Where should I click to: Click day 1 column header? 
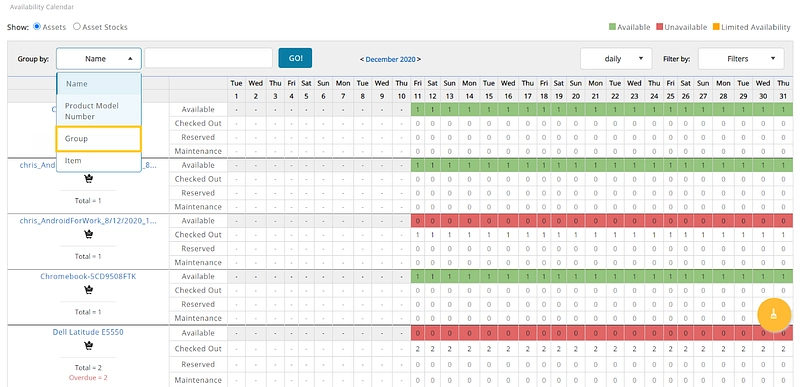[236, 96]
